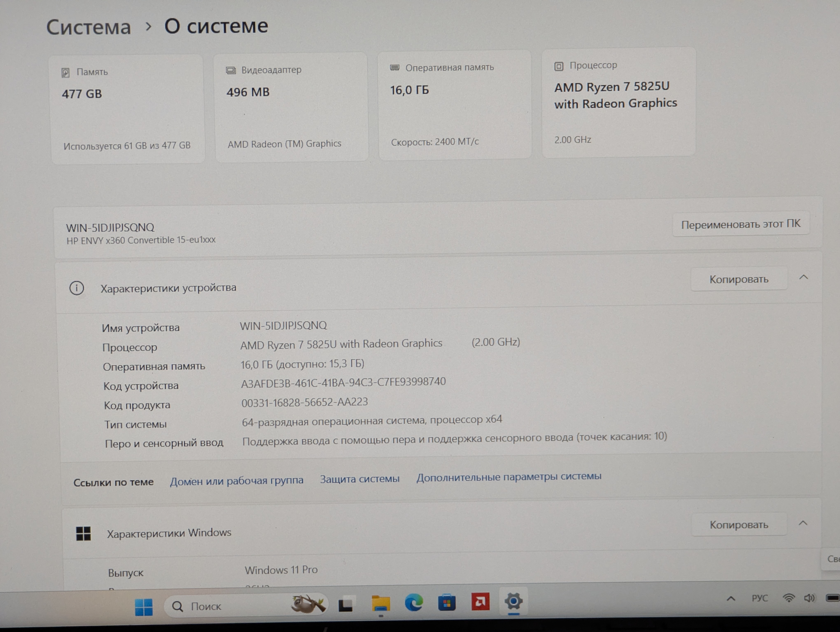
Task: Copy Windows specifications with Копировать
Action: click(x=739, y=525)
